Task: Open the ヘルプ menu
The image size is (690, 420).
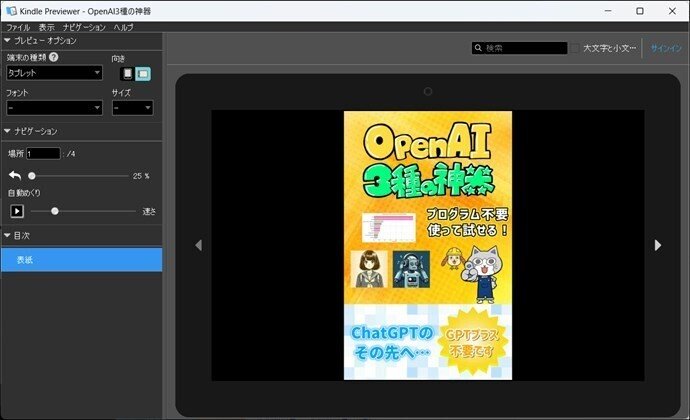Action: point(123,27)
